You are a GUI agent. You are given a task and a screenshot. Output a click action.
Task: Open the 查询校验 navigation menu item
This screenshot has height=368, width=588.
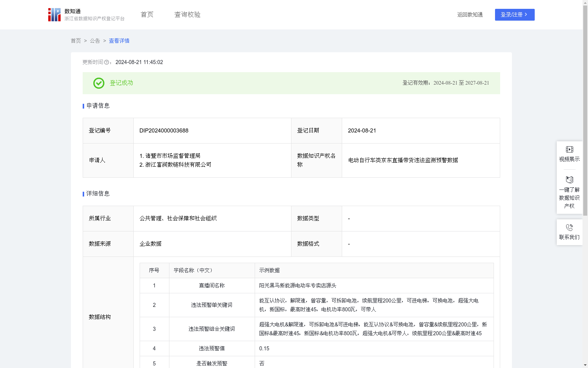(x=187, y=15)
